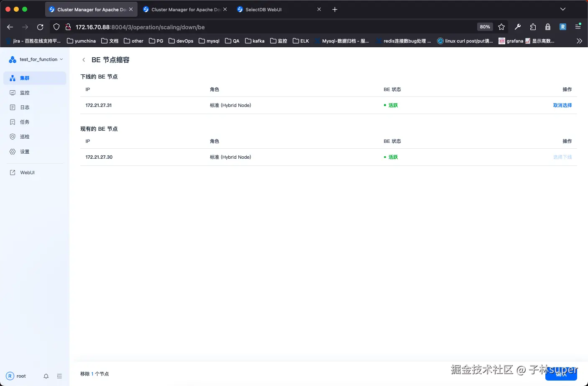Open the kafka bookmark folder
This screenshot has height=386, width=588.
(x=255, y=41)
